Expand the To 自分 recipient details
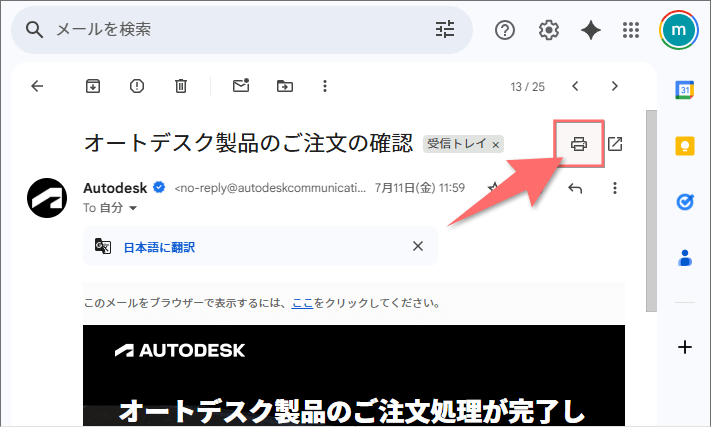The height and width of the screenshot is (427, 711). tap(133, 208)
